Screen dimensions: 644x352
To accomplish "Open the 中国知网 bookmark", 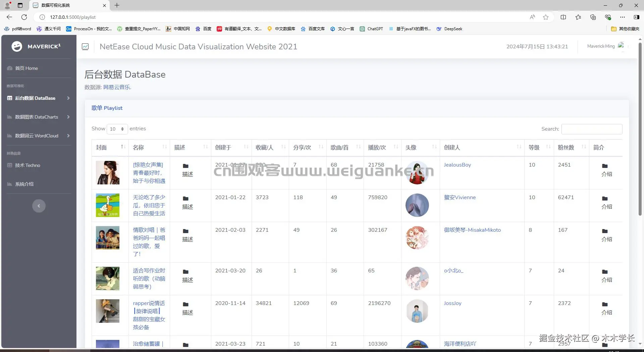I will (178, 29).
